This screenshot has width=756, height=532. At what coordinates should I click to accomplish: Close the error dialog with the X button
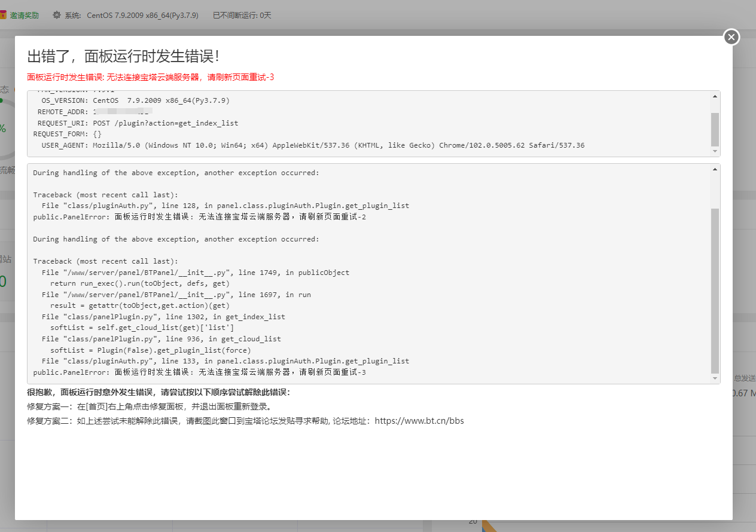(731, 37)
